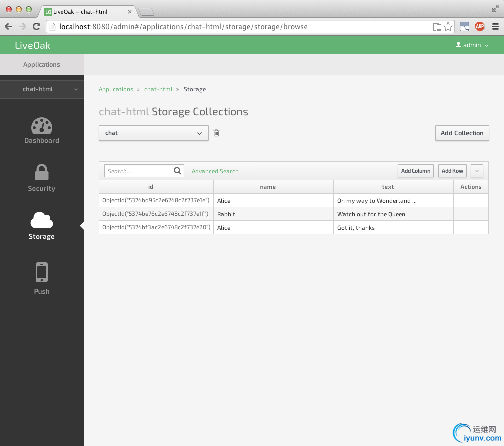Open Advanced Search link
Viewport: 504px width, 446px height.
[x=215, y=171]
